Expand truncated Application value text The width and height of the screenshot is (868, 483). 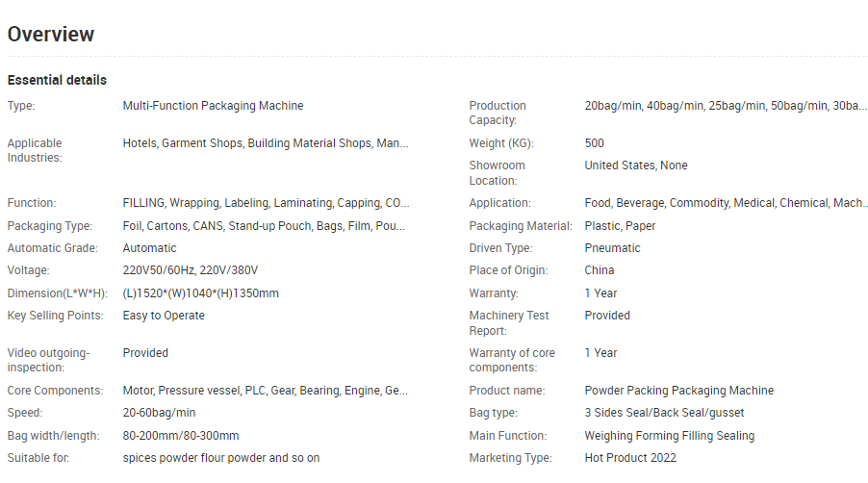[x=726, y=203]
